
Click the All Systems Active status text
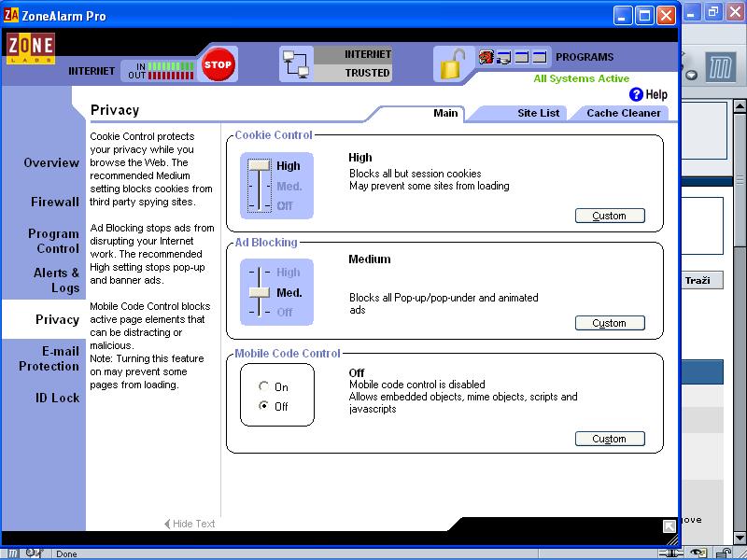click(581, 78)
